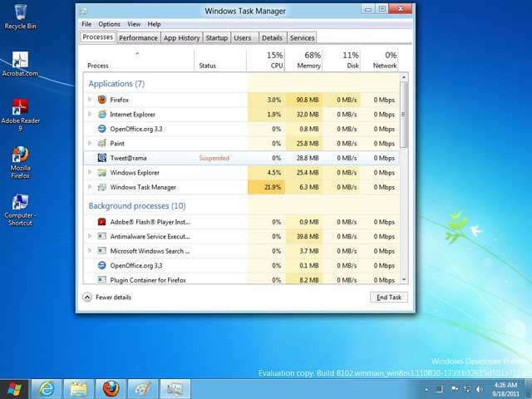Select the Mozilla Firefox desktop icon
The height and width of the screenshot is (399, 532).
click(20, 163)
